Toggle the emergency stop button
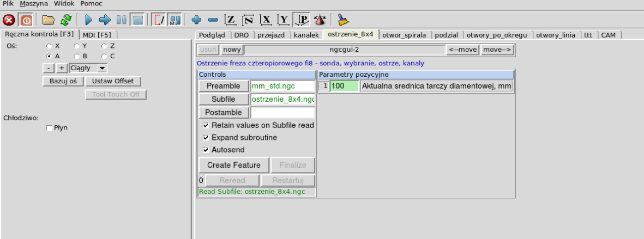Image resolution: width=644 pixels, height=239 pixels. click(x=9, y=20)
